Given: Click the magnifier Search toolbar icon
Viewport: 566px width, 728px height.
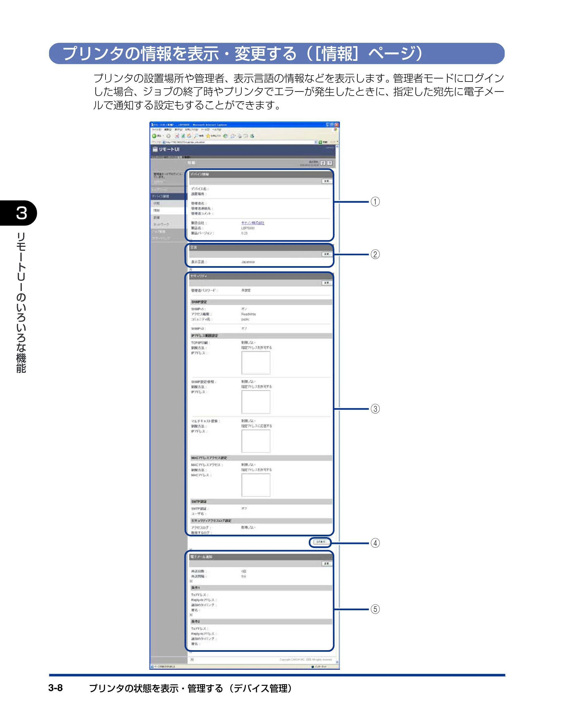Looking at the screenshot, I should [197, 136].
